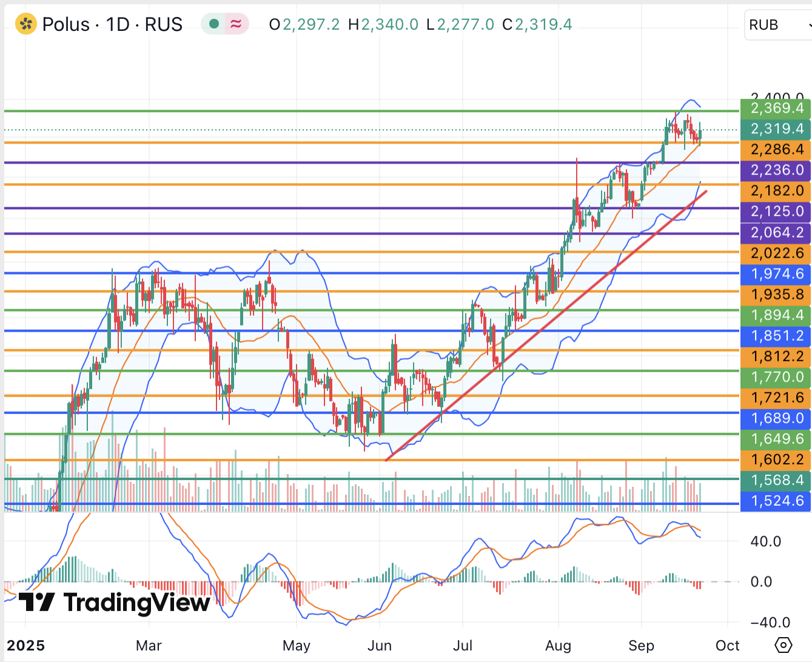Select the 2,182.0 orange level label
The image size is (812, 662).
click(x=776, y=190)
